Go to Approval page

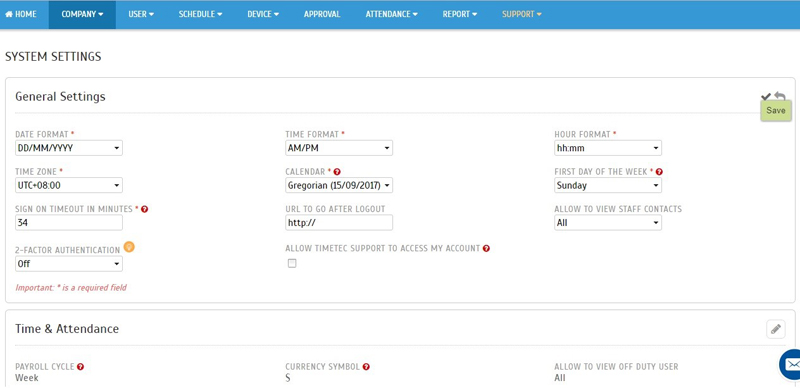(322, 14)
